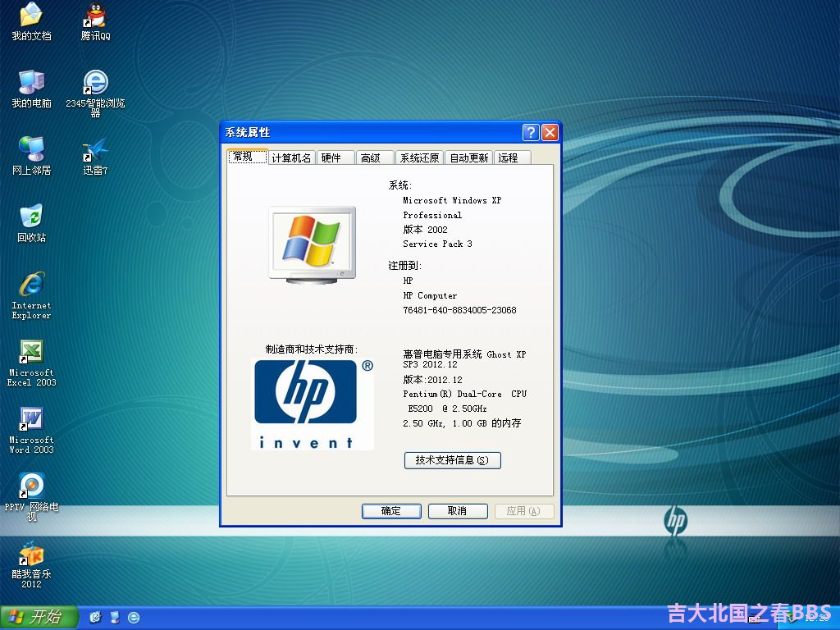Click 取消 to cancel the dialog

pos(458,511)
